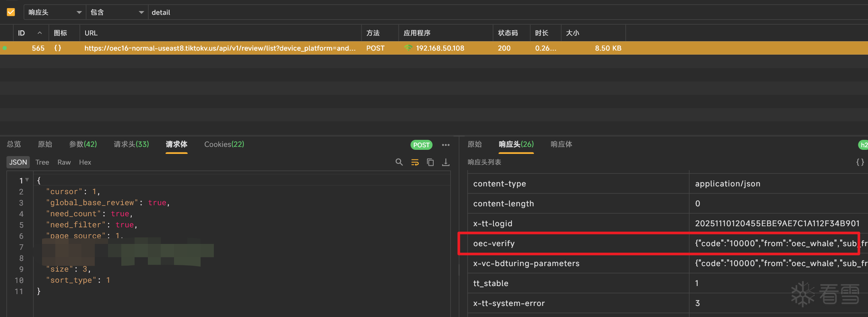Open the three-dot more options menu

point(446,145)
